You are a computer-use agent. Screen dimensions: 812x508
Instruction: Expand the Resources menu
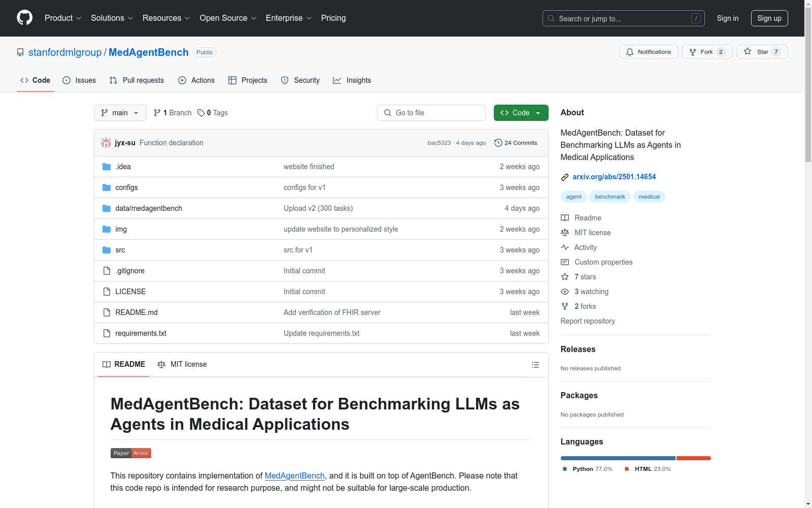(166, 18)
